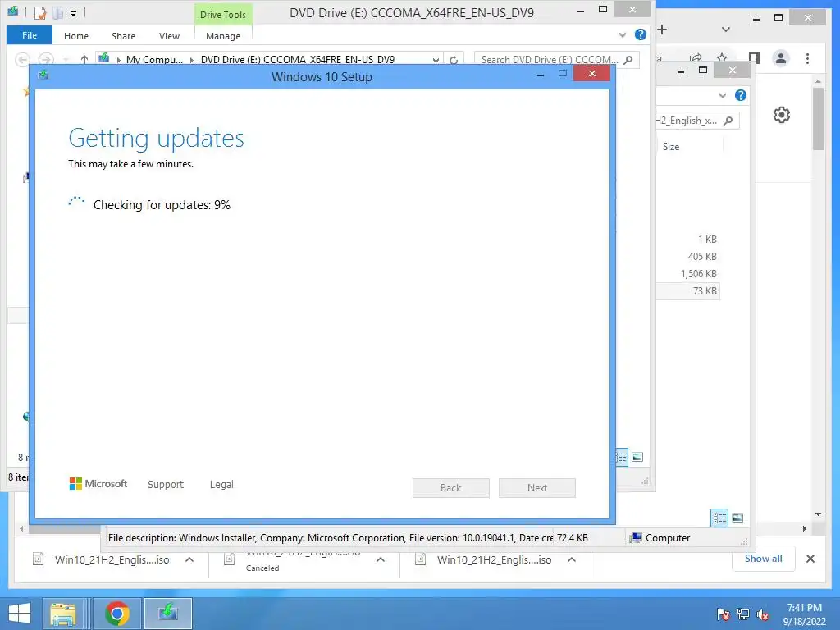This screenshot has height=630, width=840.
Task: Open Chrome profile avatar
Action: tap(781, 58)
